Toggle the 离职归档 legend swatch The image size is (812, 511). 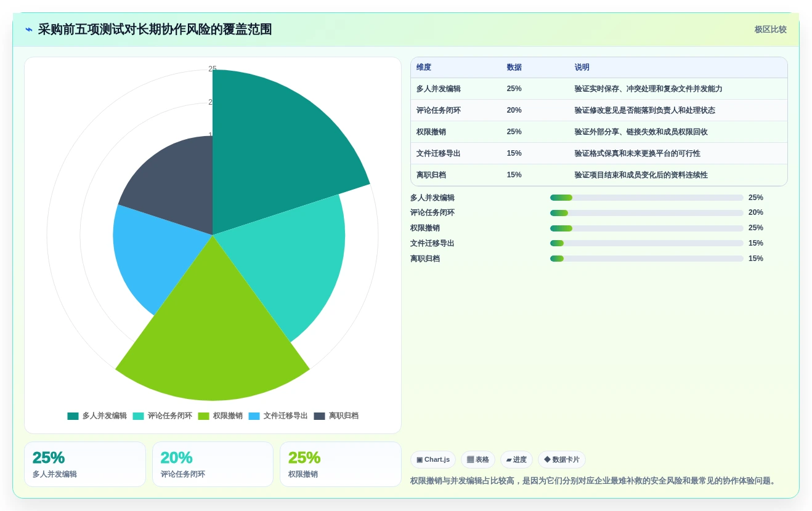[x=319, y=416]
